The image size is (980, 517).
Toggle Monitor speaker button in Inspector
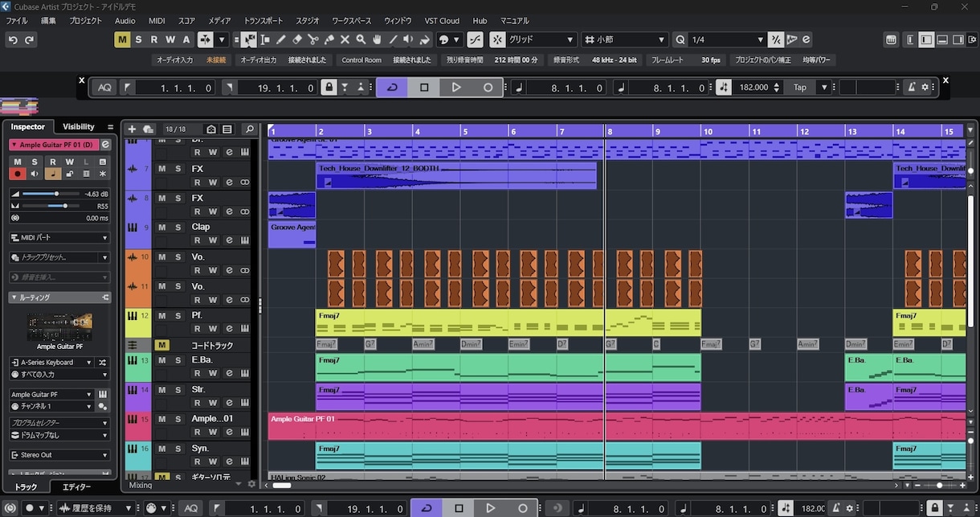click(35, 174)
